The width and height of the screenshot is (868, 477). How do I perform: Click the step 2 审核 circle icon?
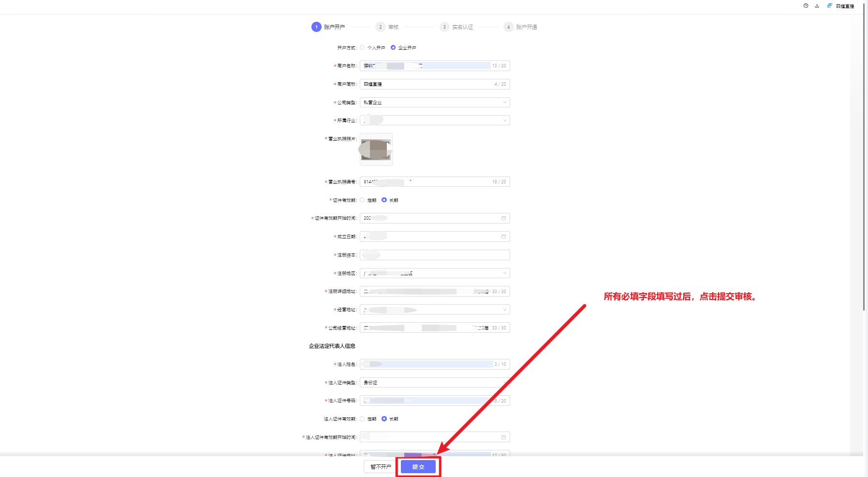click(381, 27)
